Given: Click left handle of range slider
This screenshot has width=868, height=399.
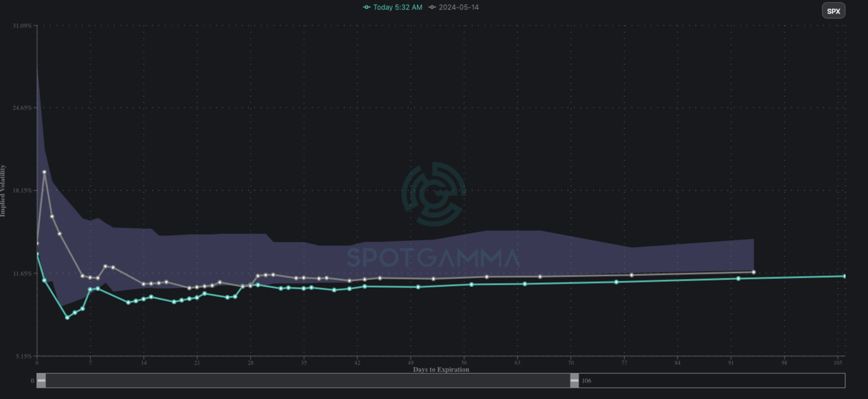Looking at the screenshot, I should coord(41,381).
